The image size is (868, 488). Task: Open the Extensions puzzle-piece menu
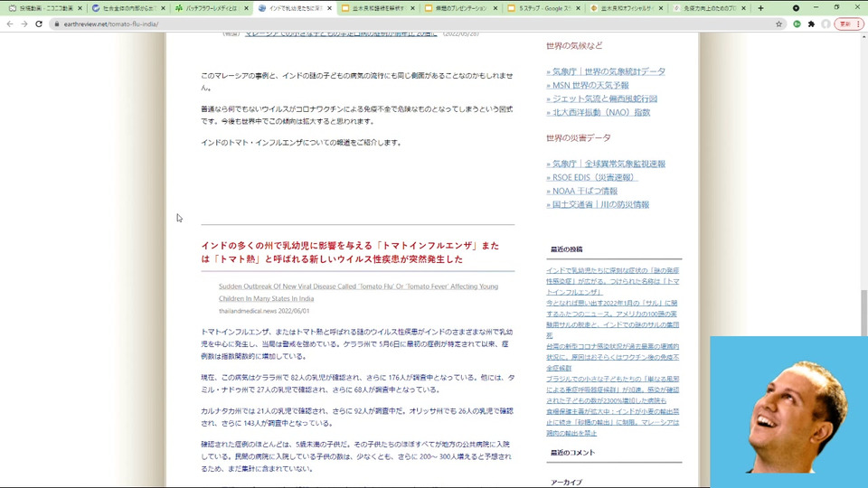tap(811, 23)
